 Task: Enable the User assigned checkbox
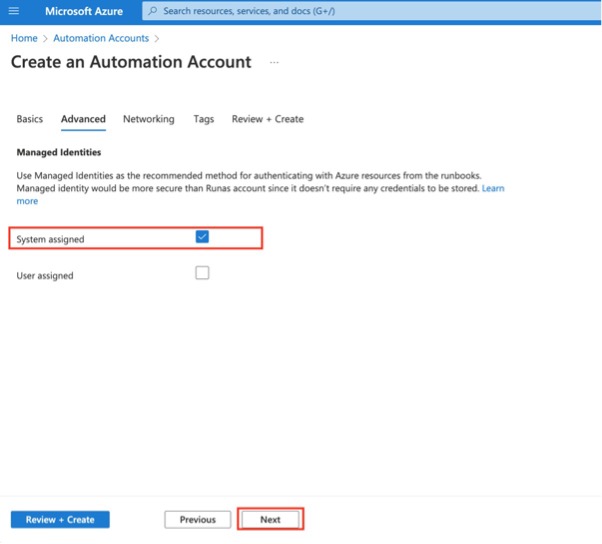[x=202, y=273]
